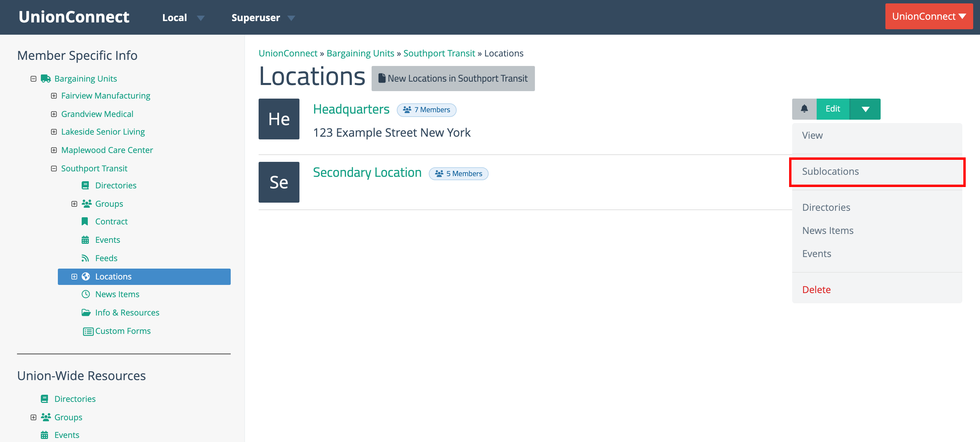980x442 pixels.
Task: Click the notification bell icon for Headquarters
Action: click(804, 109)
